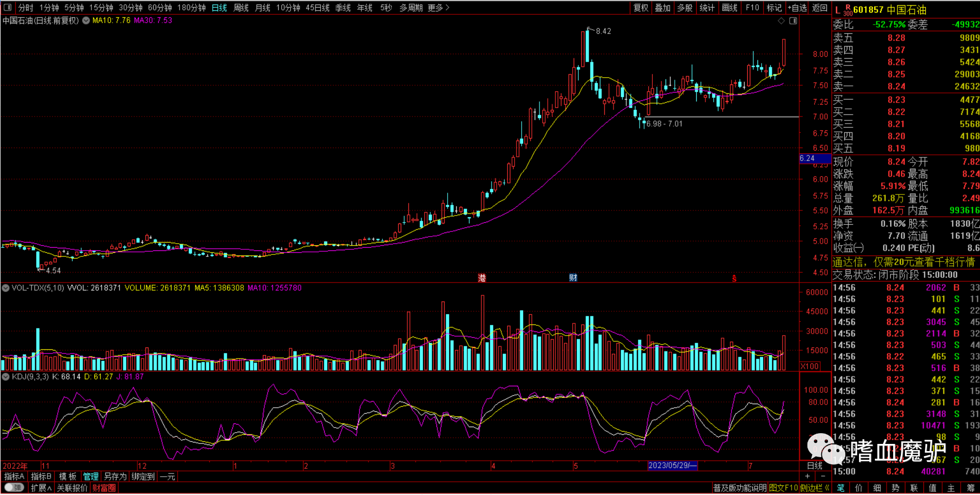Click the 8.42 high price flag marker

(599, 31)
